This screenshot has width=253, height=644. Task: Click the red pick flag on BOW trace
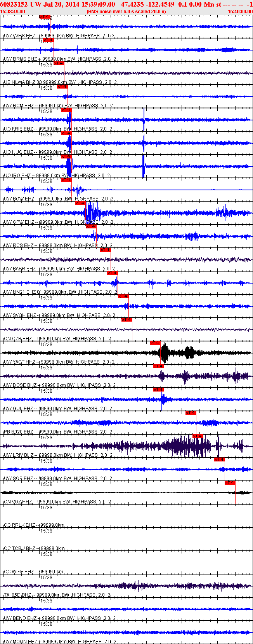(x=66, y=180)
